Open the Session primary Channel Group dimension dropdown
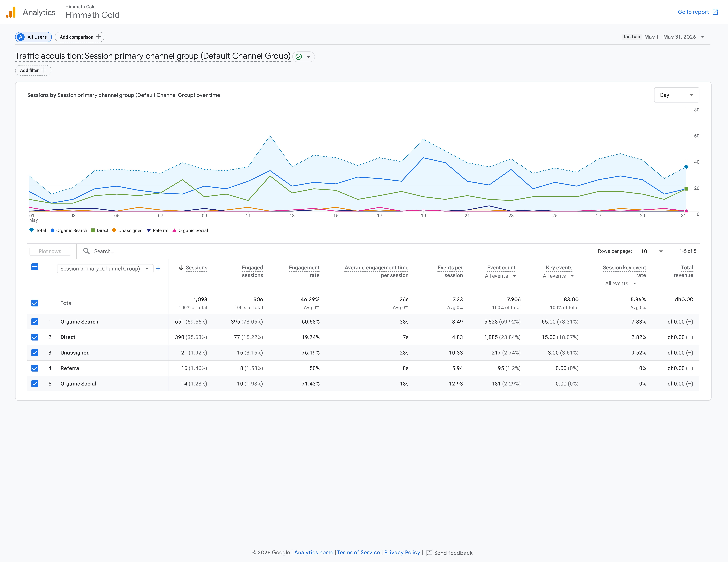The width and height of the screenshot is (728, 562). [x=105, y=269]
